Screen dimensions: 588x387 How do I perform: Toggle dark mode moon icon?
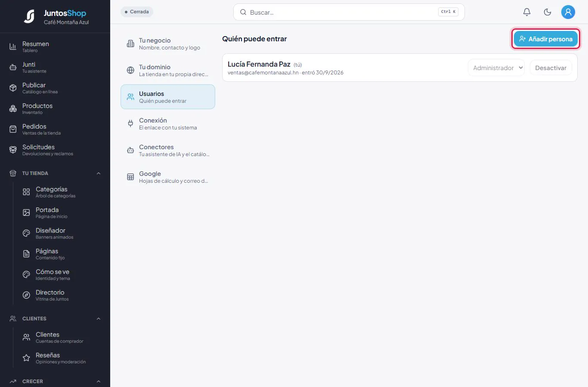coord(548,12)
